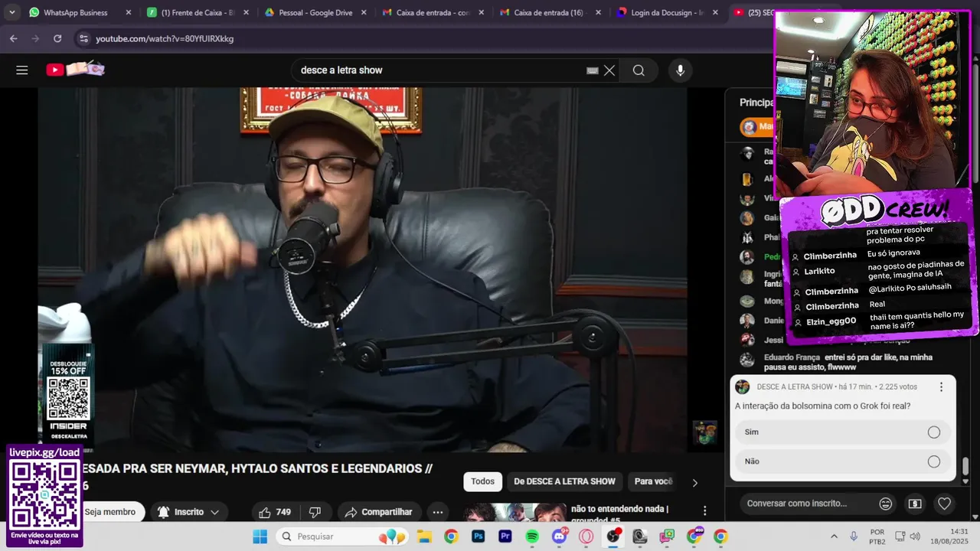Open Discord from the taskbar
Image resolution: width=980 pixels, height=551 pixels.
(x=560, y=536)
